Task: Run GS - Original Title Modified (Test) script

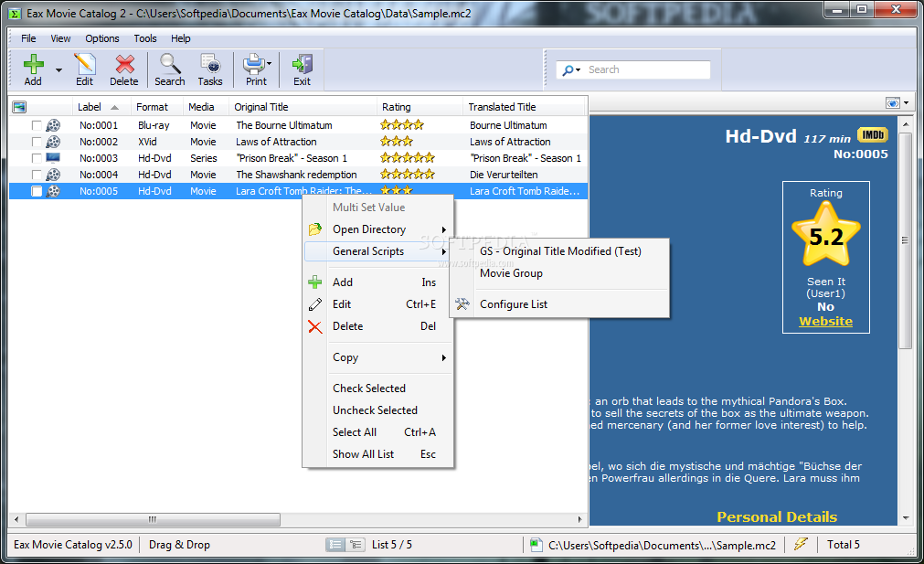Action: click(x=560, y=251)
